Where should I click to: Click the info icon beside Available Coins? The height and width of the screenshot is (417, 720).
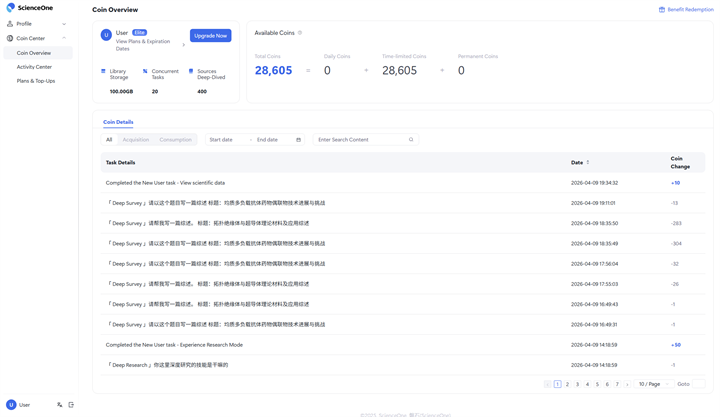(x=300, y=33)
